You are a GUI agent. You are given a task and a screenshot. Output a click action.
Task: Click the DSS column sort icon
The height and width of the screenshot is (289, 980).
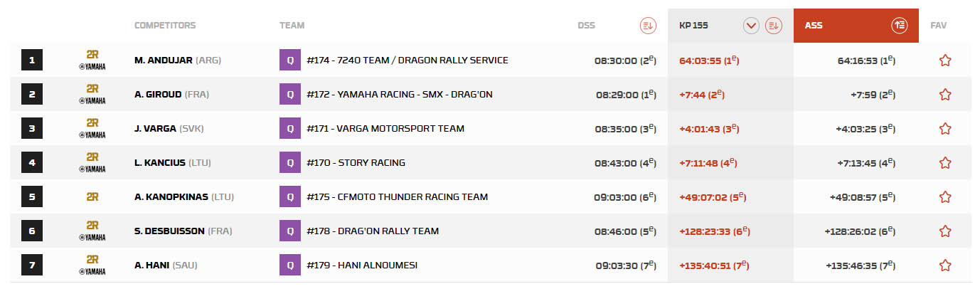pyautogui.click(x=647, y=26)
